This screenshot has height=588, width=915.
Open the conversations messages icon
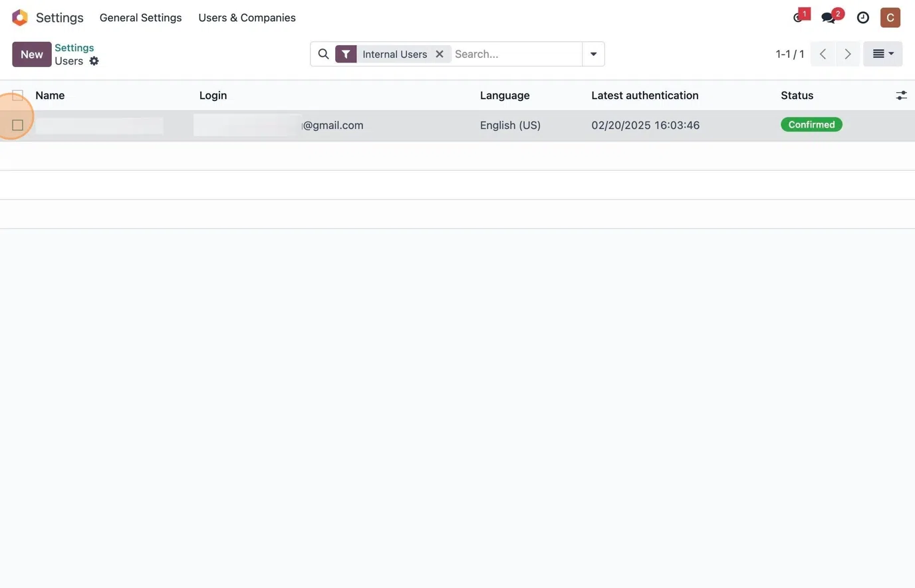tap(829, 17)
